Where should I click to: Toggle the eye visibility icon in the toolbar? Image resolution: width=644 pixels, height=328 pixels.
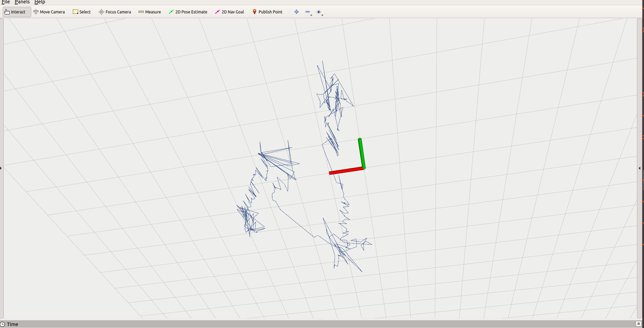tap(319, 11)
